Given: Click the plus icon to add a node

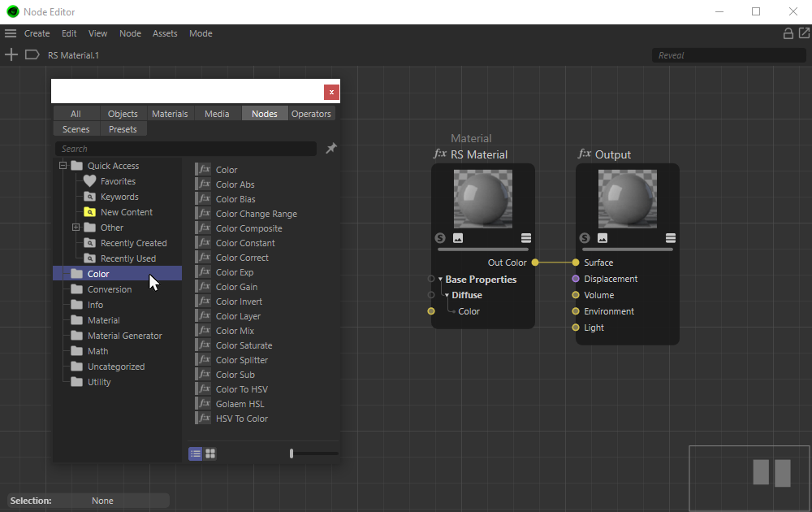Looking at the screenshot, I should click(x=11, y=54).
